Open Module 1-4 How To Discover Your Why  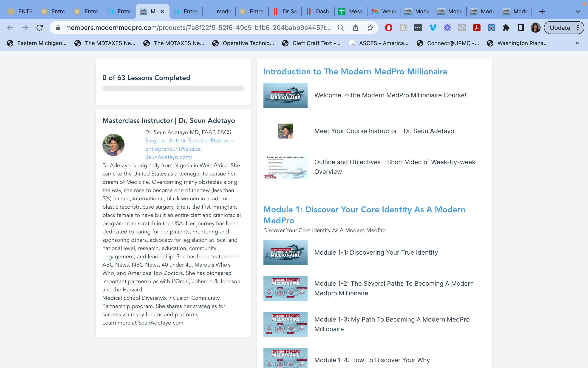pyautogui.click(x=372, y=360)
